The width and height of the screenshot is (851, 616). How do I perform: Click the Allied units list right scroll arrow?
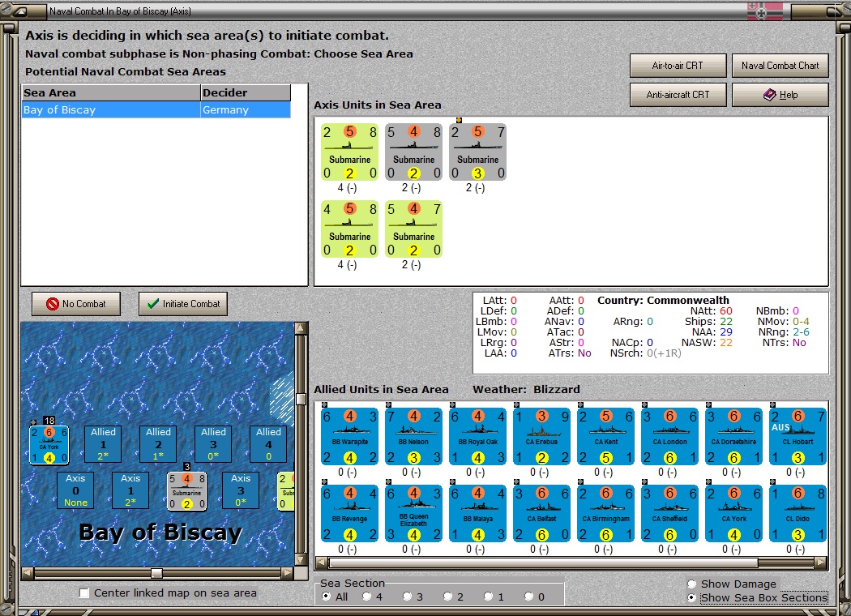(821, 563)
